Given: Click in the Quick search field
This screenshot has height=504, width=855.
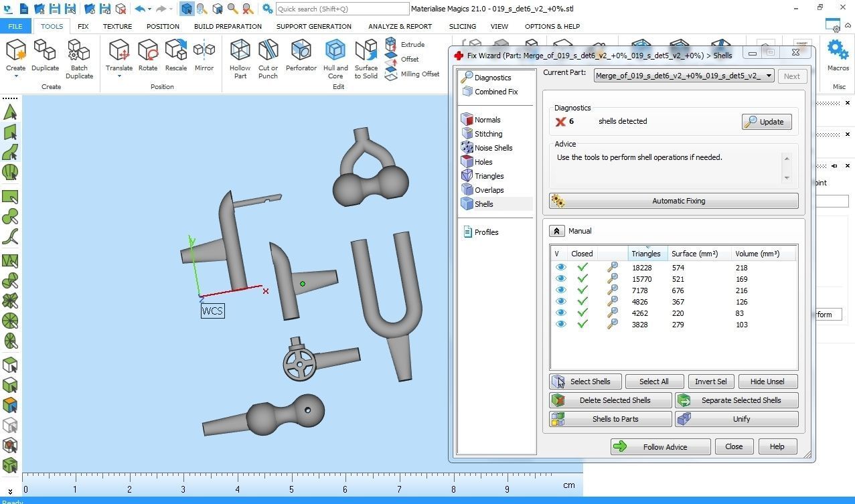Looking at the screenshot, I should tap(341, 9).
